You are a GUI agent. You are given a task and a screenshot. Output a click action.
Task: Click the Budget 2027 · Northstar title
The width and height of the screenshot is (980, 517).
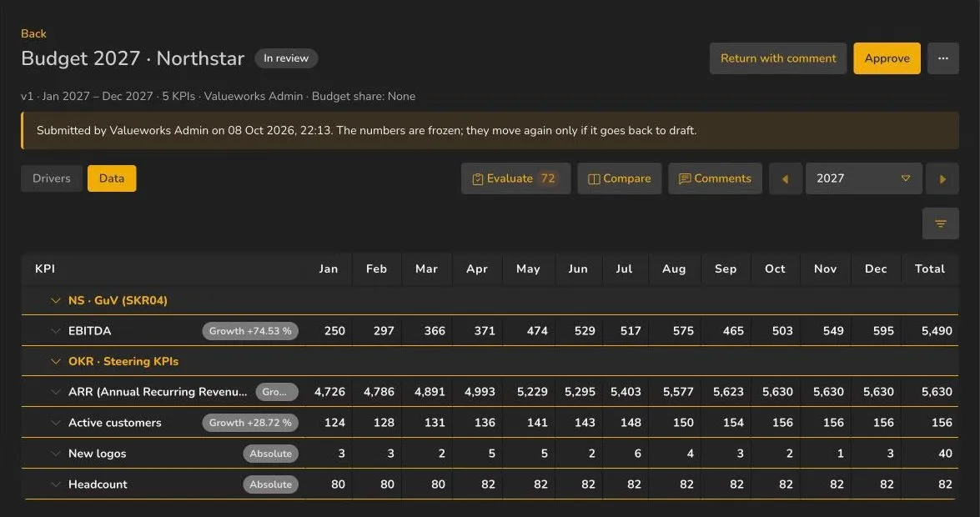pyautogui.click(x=133, y=58)
